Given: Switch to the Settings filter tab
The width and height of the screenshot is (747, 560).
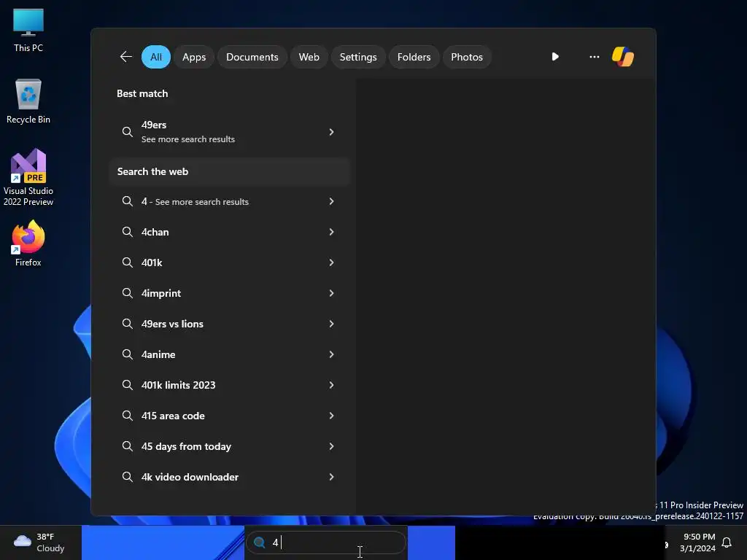Looking at the screenshot, I should (358, 57).
